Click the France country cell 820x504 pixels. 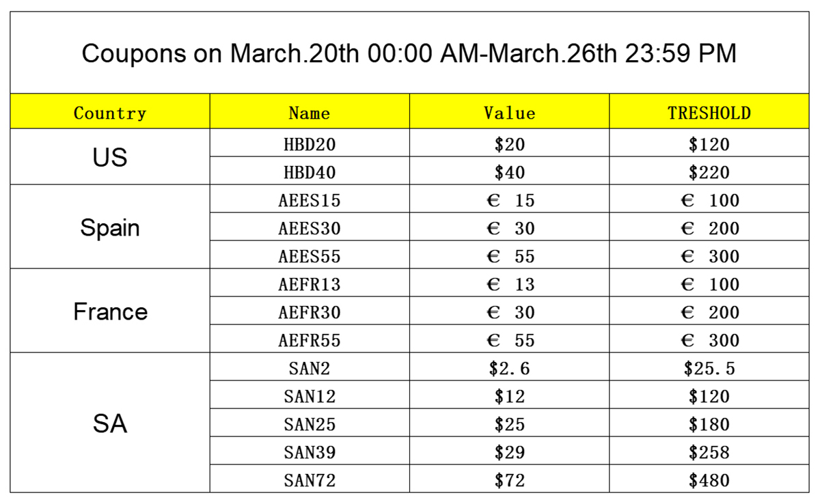coord(110,312)
